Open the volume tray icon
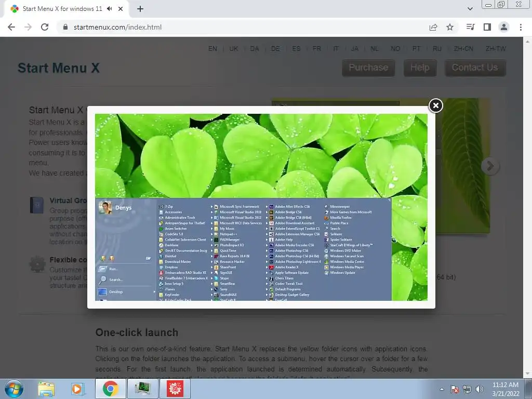The width and height of the screenshot is (532, 399). tap(480, 389)
